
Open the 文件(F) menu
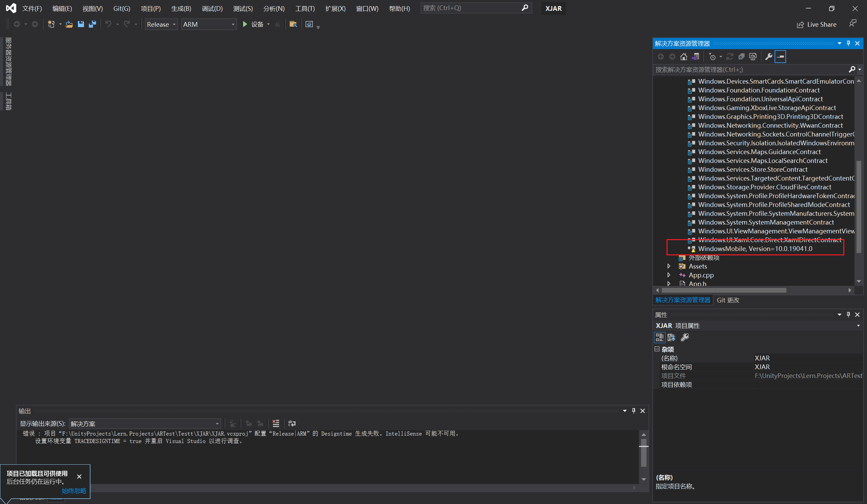click(32, 8)
